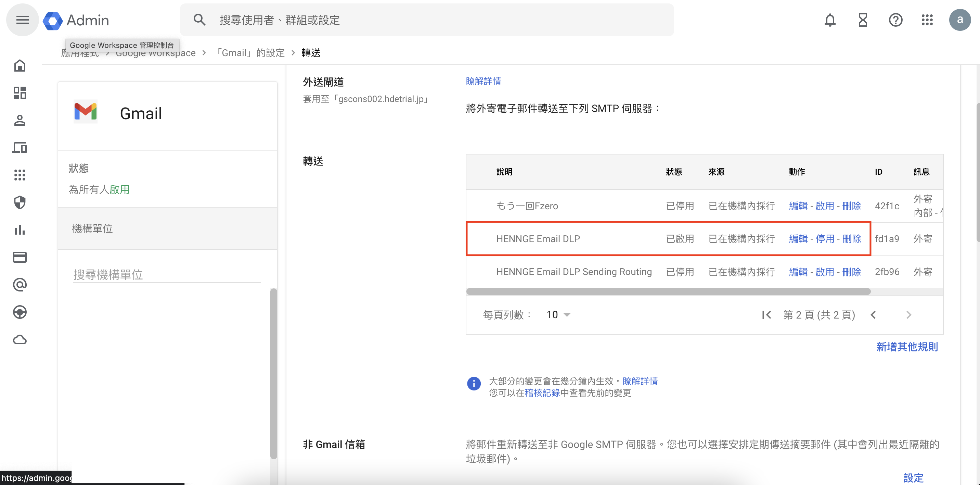Disable the HENNGE Email DLP rule
This screenshot has height=485, width=980.
(x=824, y=239)
